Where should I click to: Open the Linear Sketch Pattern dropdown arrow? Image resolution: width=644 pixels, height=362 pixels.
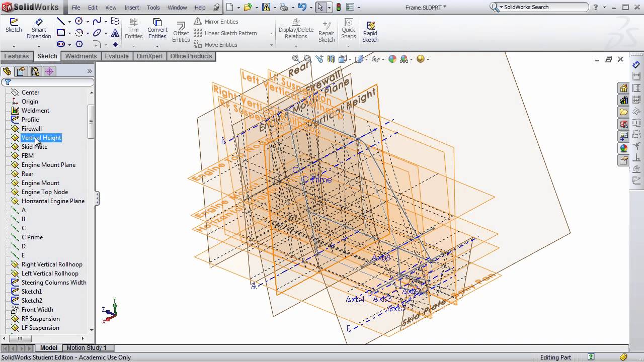pos(271,33)
